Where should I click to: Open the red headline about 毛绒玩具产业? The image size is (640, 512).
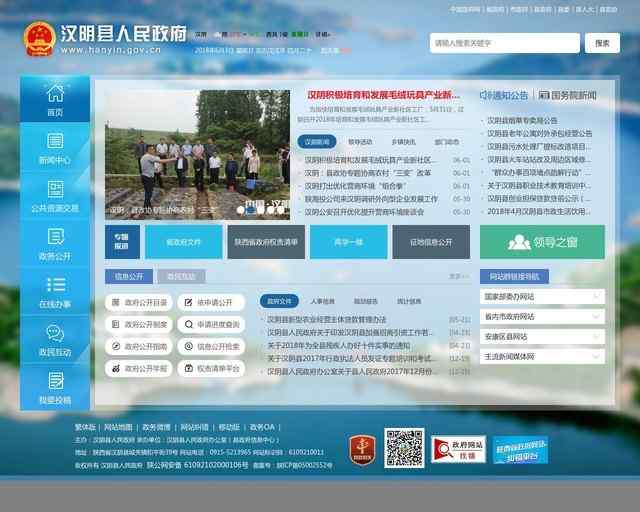tap(383, 95)
